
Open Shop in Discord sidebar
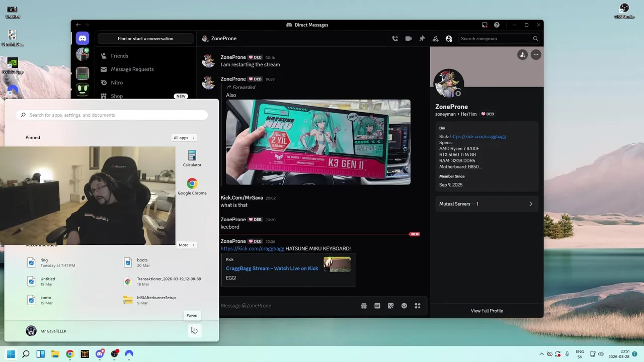145,96
